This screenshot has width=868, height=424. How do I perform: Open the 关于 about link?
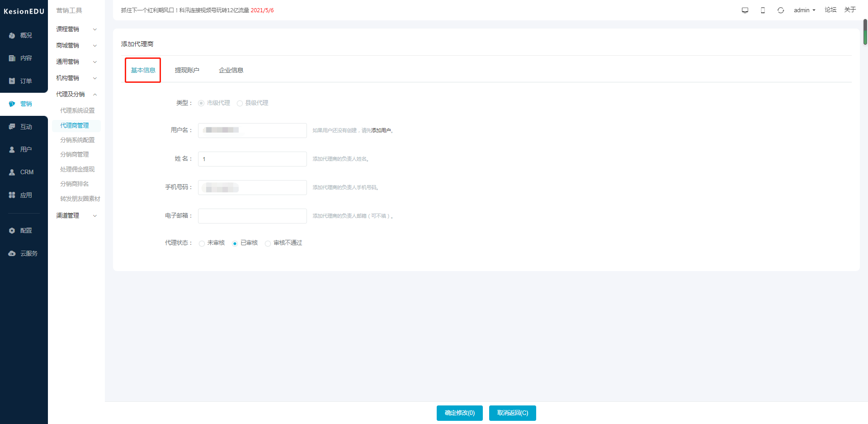(850, 10)
